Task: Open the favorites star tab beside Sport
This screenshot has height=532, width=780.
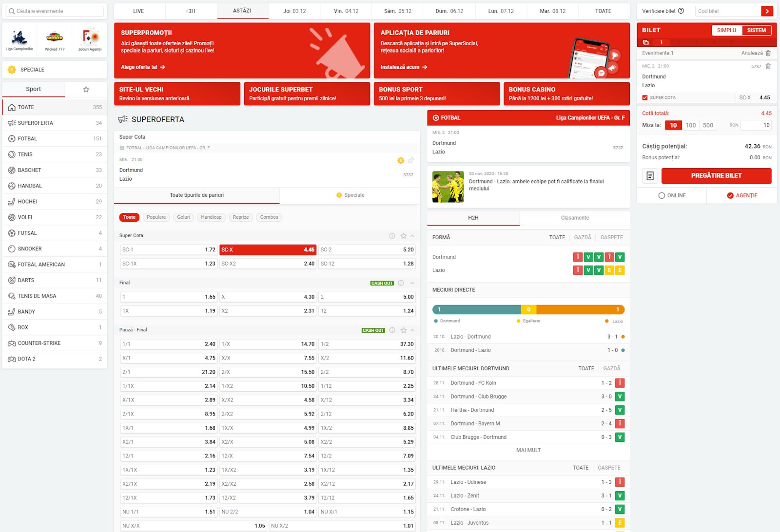Action: click(86, 89)
